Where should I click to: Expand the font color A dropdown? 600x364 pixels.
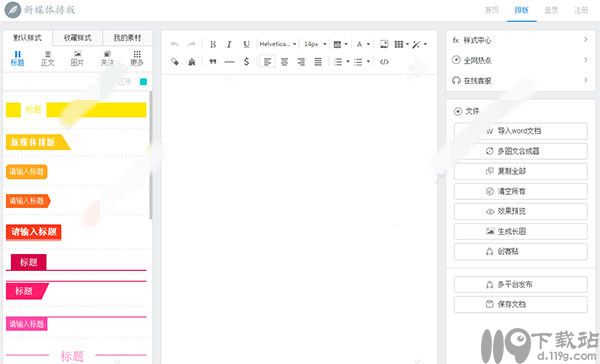tap(363, 44)
